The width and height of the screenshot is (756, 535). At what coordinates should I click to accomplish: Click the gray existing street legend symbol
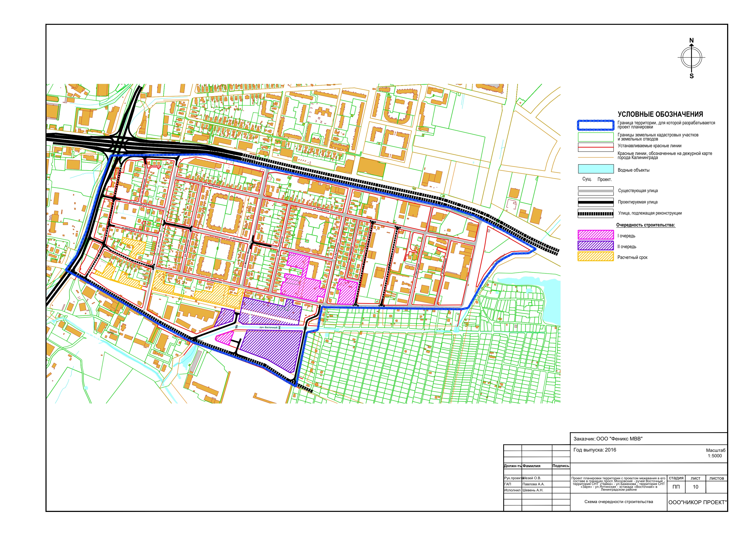point(596,191)
